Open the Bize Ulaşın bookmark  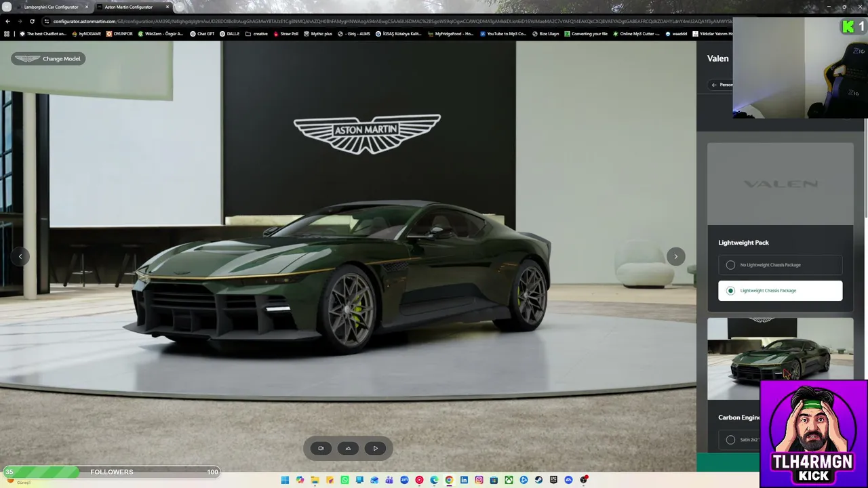click(x=545, y=34)
